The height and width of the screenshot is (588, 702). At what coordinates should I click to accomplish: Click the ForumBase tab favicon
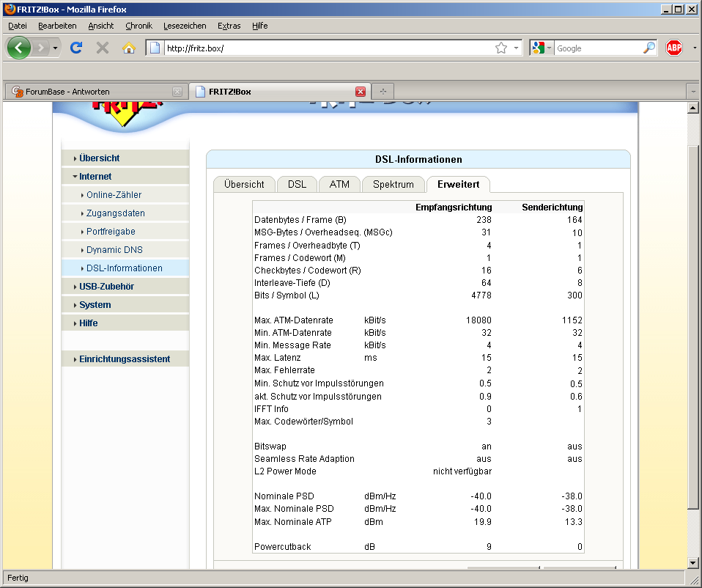pyautogui.click(x=18, y=92)
